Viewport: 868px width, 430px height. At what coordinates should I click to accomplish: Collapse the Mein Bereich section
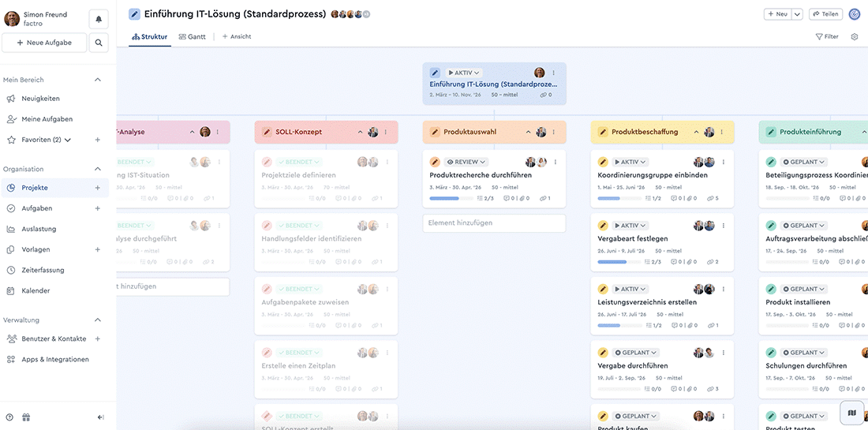pyautogui.click(x=98, y=80)
